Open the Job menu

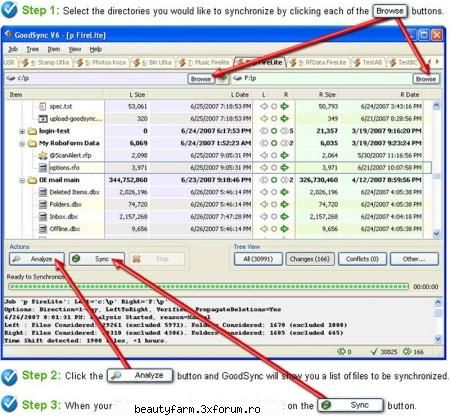pyautogui.click(x=13, y=49)
